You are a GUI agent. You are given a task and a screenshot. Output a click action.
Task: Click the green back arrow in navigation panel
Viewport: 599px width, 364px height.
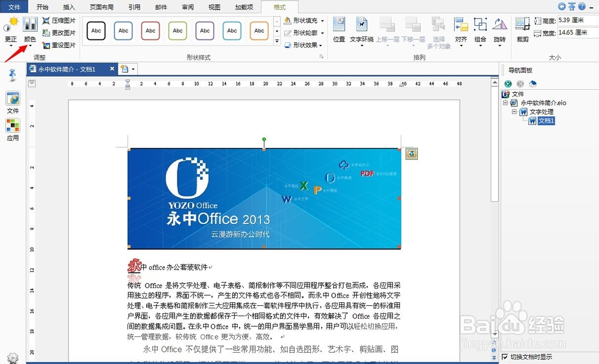(x=508, y=84)
